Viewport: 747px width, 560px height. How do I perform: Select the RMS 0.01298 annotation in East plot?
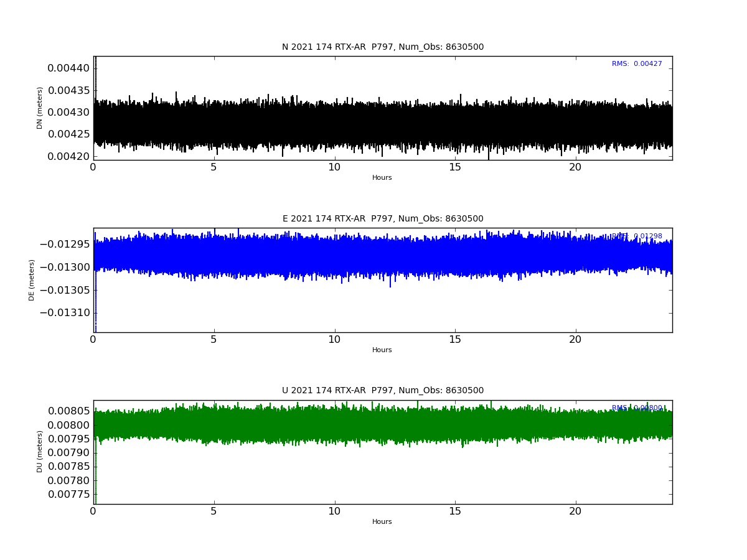pos(637,236)
